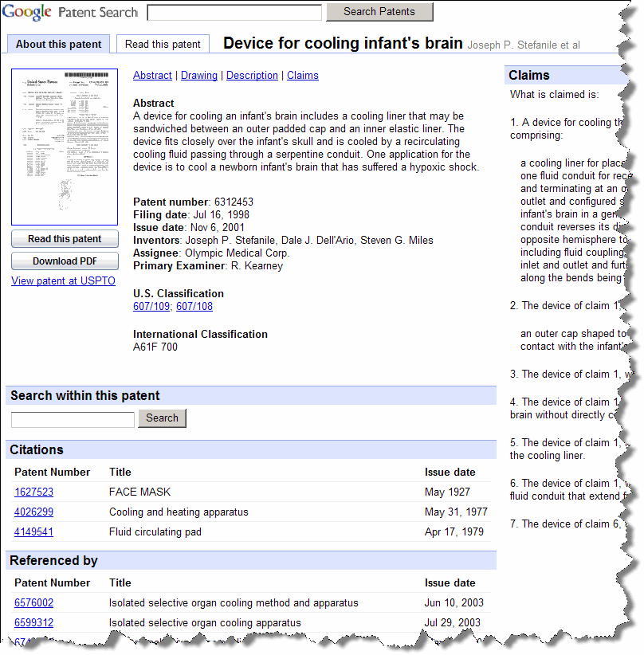Click the Search button under Search within this patent

(x=162, y=418)
